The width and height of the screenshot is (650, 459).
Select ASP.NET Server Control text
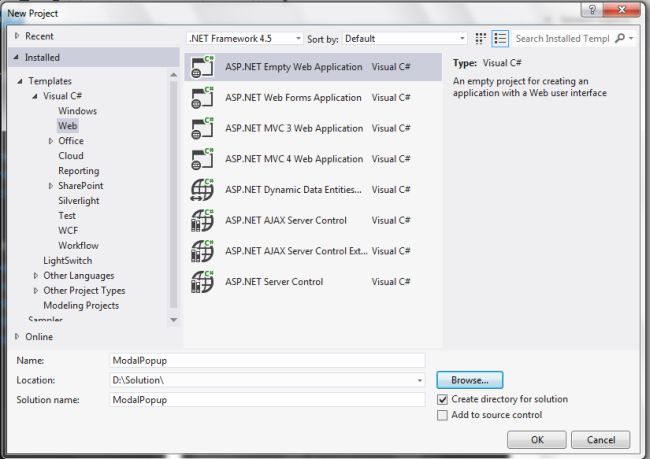tap(274, 282)
